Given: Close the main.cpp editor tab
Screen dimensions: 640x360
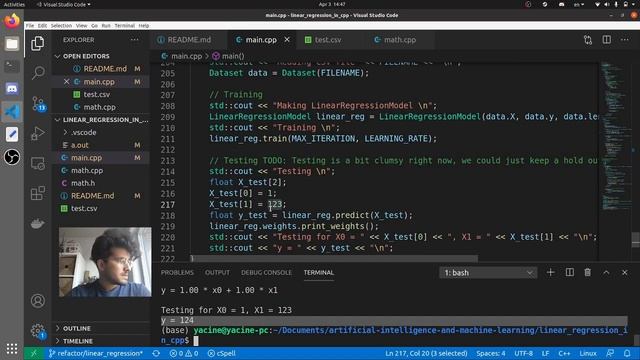Looking at the screenshot, I should click(287, 40).
